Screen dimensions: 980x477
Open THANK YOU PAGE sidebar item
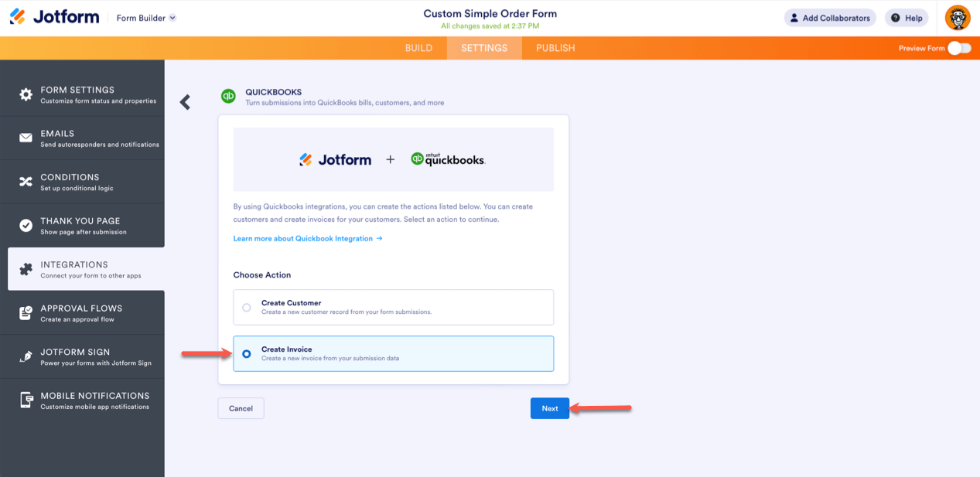(x=82, y=226)
